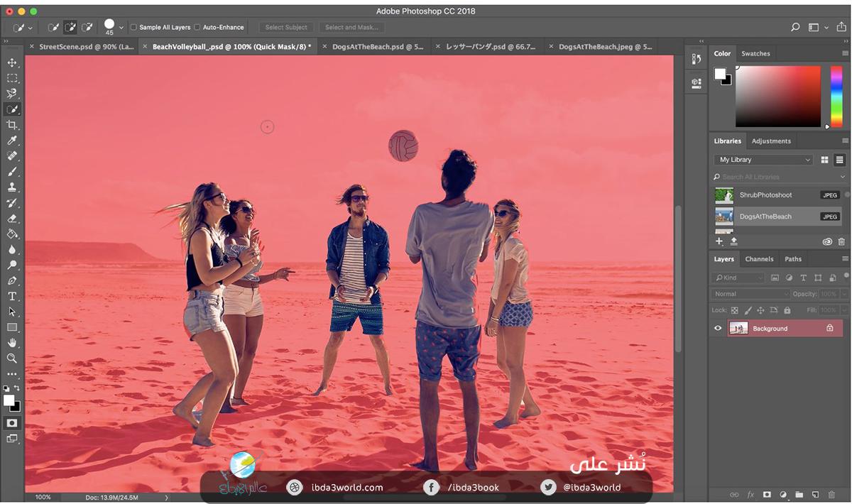Select the Pen tool
This screenshot has height=504, width=852.
pos(12,280)
